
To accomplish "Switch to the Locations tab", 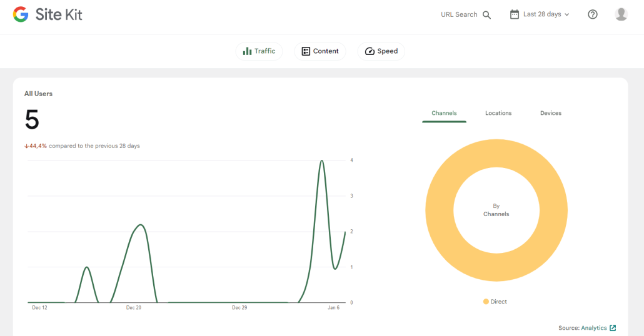I will tap(498, 113).
